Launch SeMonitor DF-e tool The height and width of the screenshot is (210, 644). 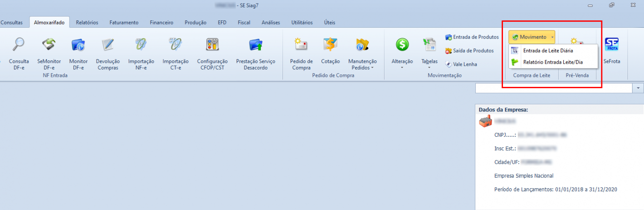coord(49,45)
